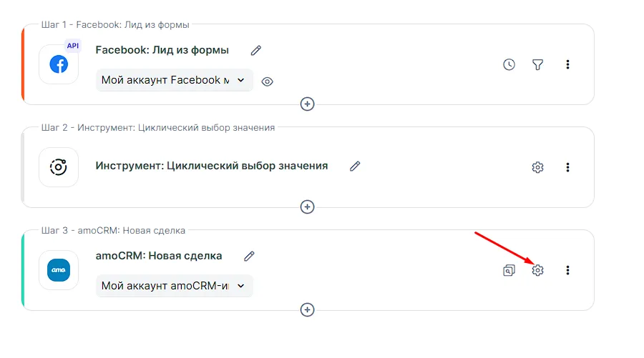Click the Facebook app logo in step 1
Viewport: 644px width, 358px height.
(59, 64)
